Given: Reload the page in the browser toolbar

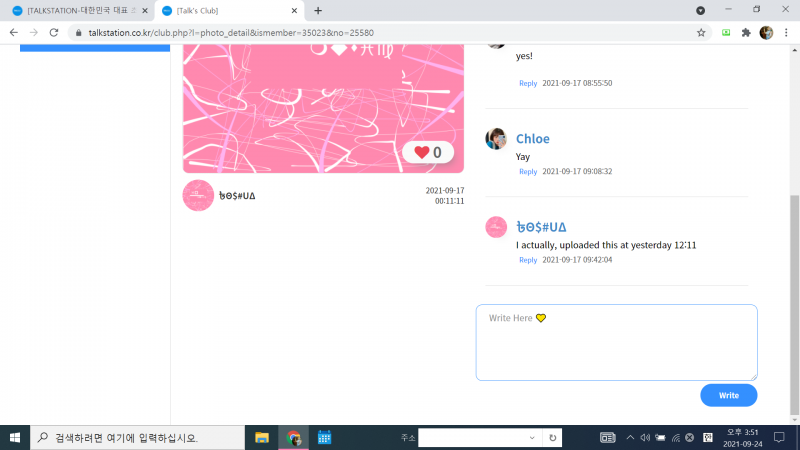Looking at the screenshot, I should pyautogui.click(x=54, y=32).
